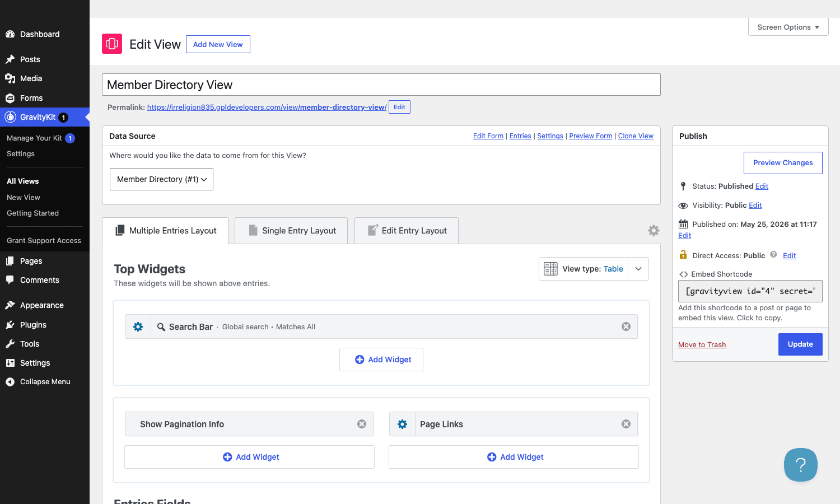Viewport: 840px width, 504px height.
Task: Open the Search Bar widget settings gear
Action: (138, 326)
